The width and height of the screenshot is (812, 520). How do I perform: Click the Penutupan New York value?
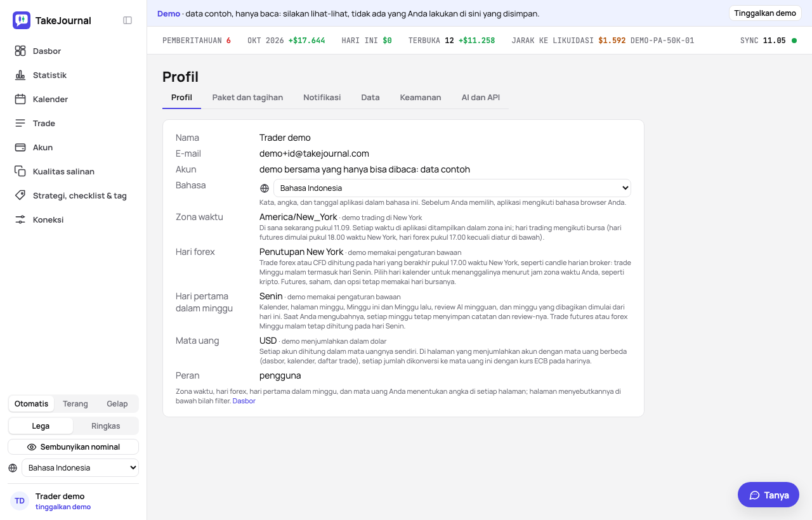[301, 252]
